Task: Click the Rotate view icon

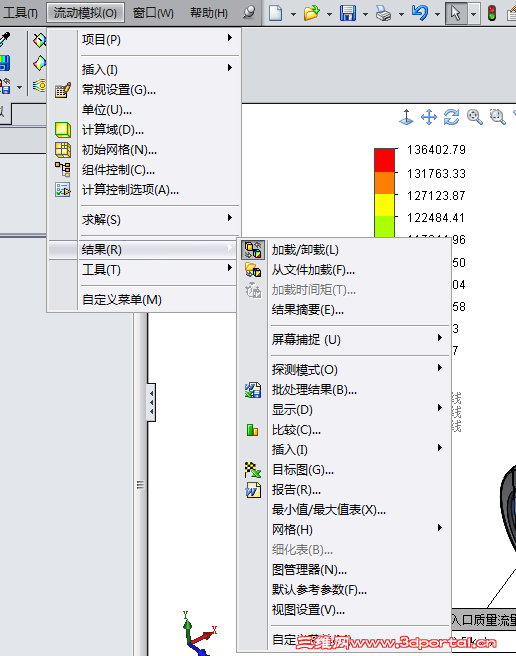Action: tap(452, 117)
